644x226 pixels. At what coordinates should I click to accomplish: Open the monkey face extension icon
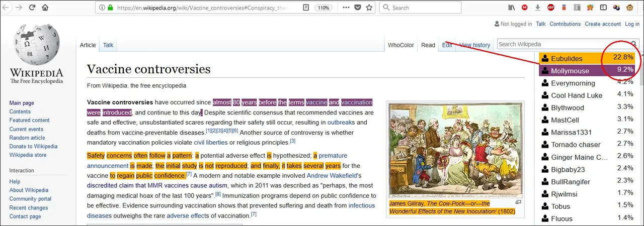[x=629, y=8]
